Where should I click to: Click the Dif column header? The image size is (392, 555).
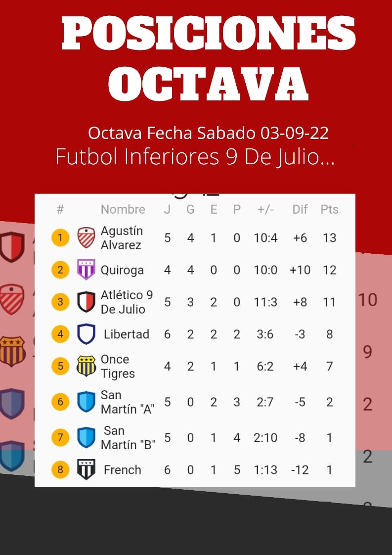[300, 209]
